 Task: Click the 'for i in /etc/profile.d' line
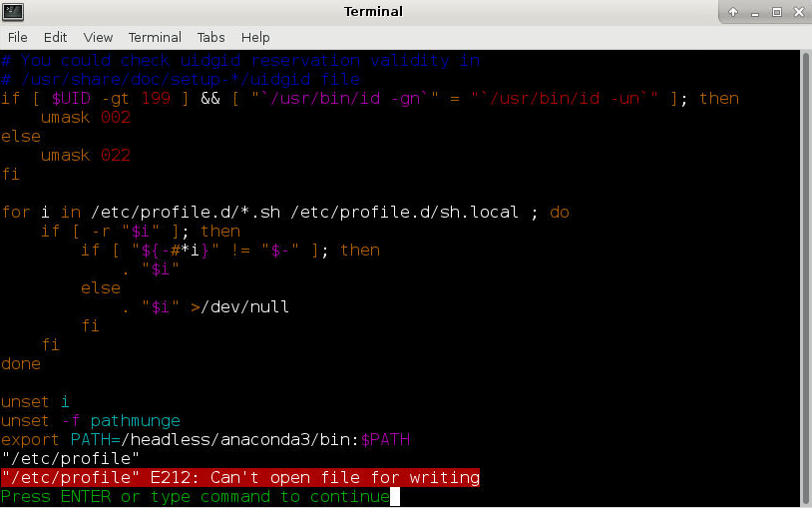point(285,212)
